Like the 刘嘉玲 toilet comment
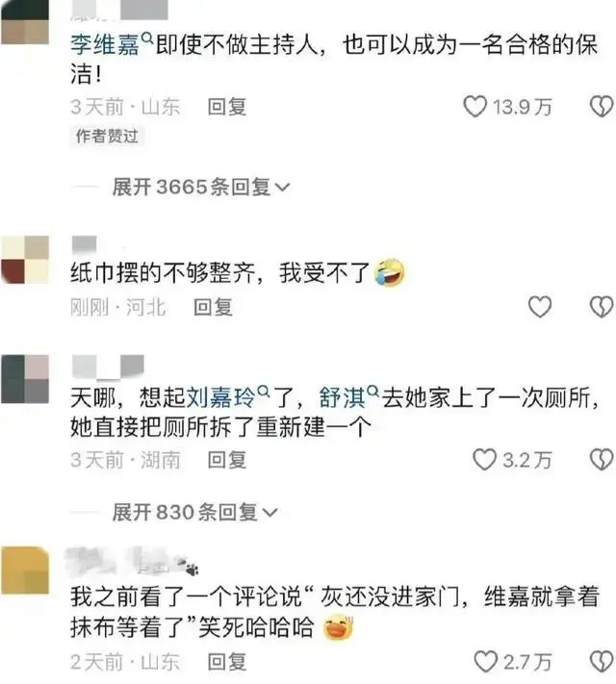The width and height of the screenshot is (616, 684). 484,460
